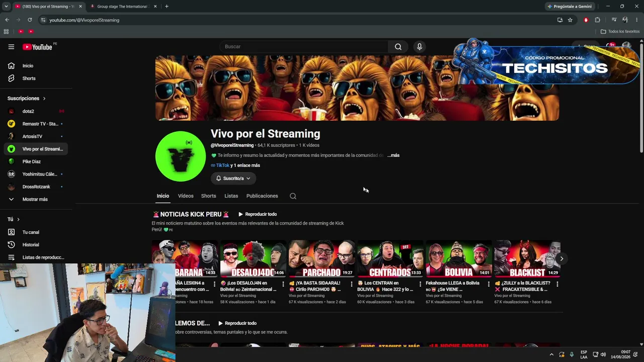644x362 pixels.
Task: Switch to the Publicaciones channel tab
Action: (x=262, y=196)
